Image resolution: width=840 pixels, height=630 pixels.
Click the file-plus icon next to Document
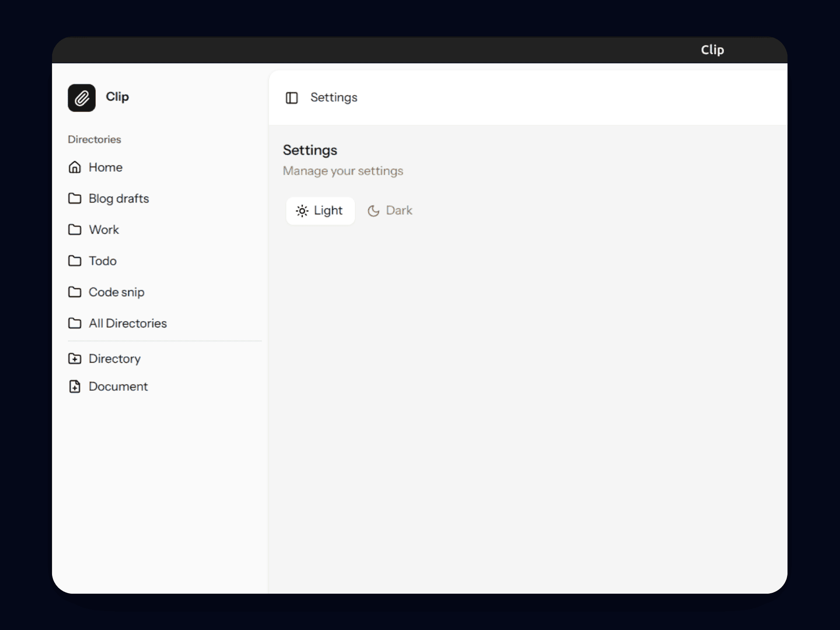coord(74,386)
